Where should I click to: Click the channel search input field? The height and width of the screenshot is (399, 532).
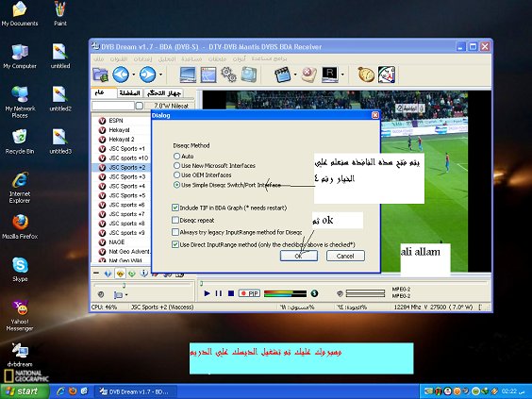click(x=113, y=106)
